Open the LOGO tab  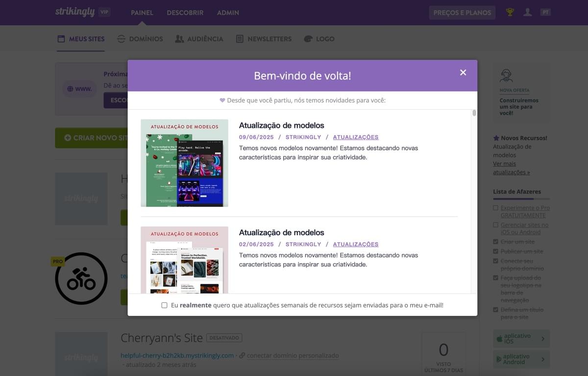(x=319, y=39)
